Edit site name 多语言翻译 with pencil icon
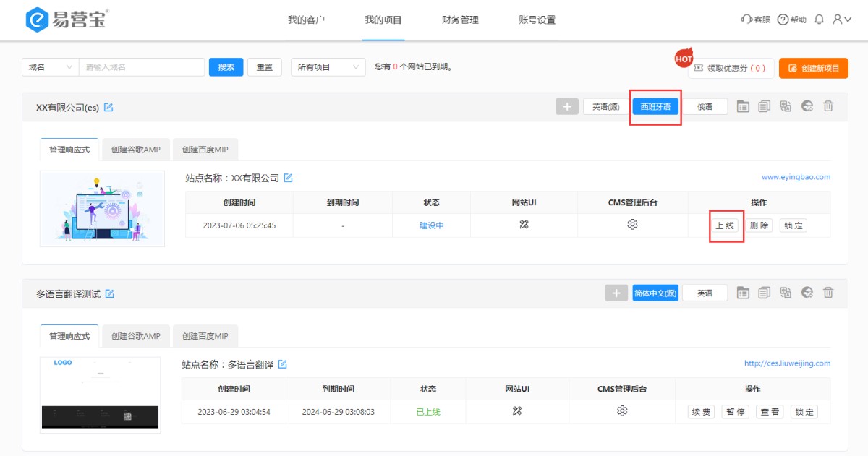This screenshot has height=456, width=868. (x=283, y=364)
